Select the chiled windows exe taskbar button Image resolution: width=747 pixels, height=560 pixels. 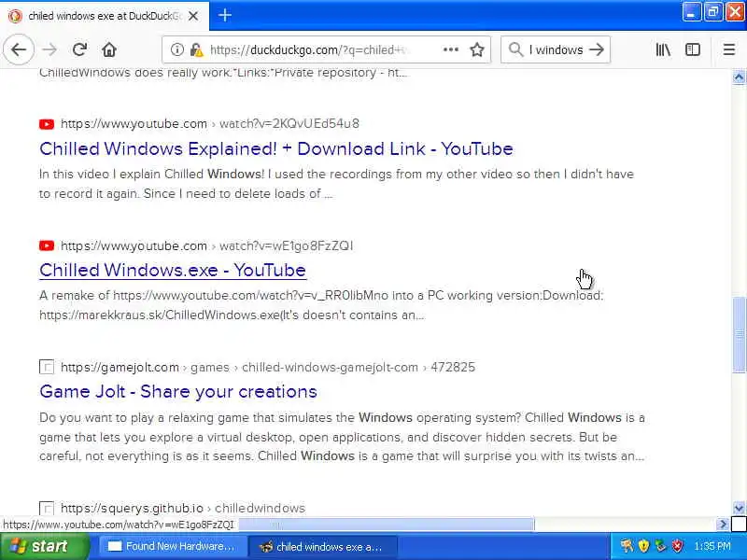(x=321, y=546)
